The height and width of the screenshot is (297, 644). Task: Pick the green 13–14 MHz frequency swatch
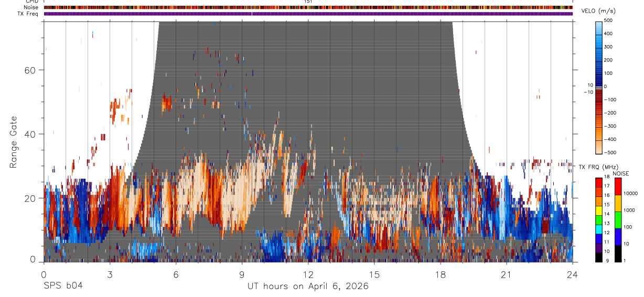(599, 220)
